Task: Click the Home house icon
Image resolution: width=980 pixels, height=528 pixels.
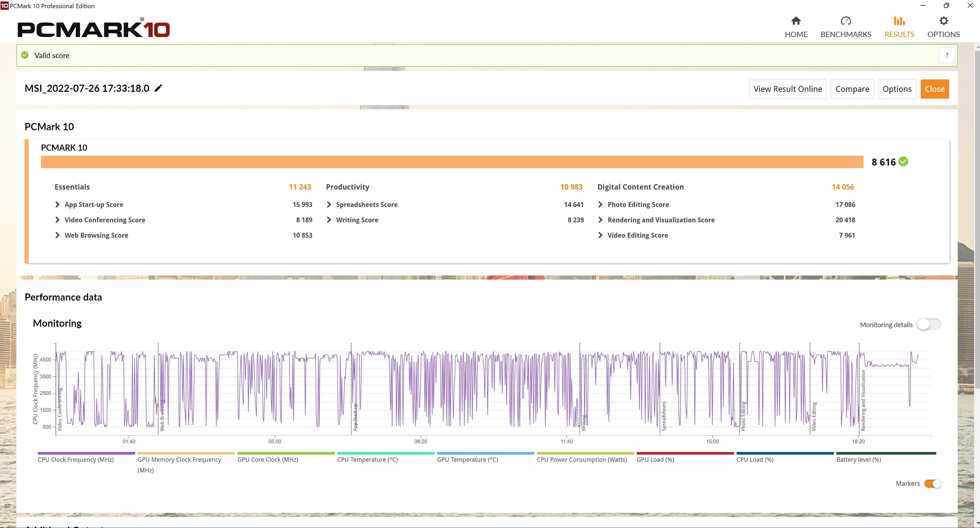Action: pyautogui.click(x=796, y=21)
